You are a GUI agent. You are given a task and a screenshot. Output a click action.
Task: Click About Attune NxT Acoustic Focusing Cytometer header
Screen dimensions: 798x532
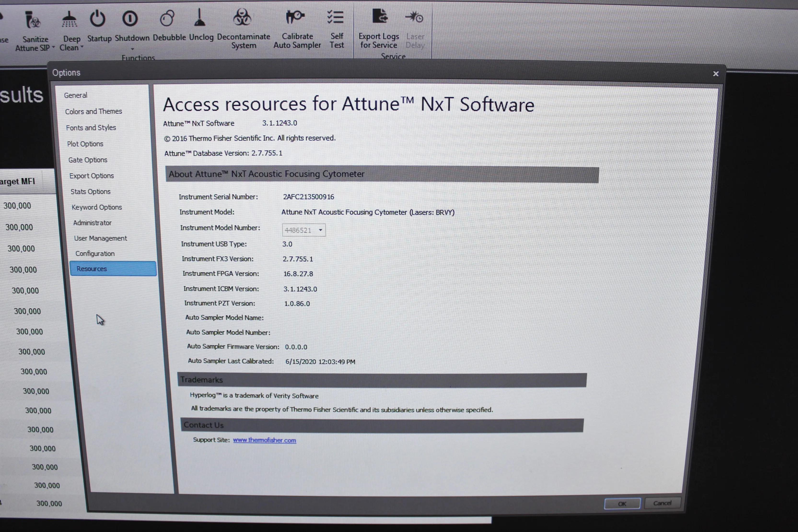pos(382,174)
